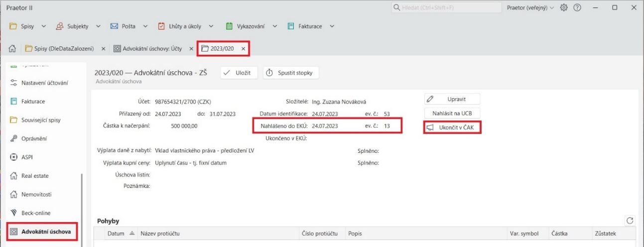Switch to Advokátní úschovy: Účty tab

(x=153, y=49)
